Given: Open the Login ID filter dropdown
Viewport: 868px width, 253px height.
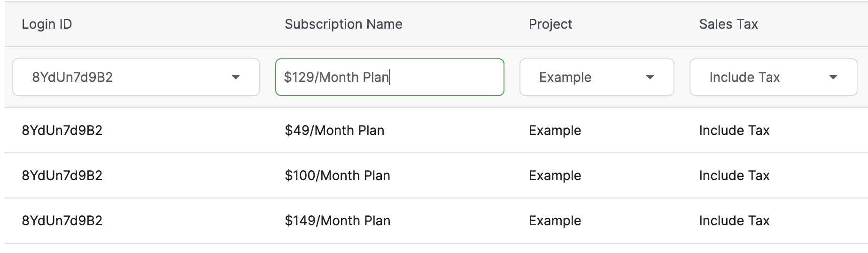Looking at the screenshot, I should tap(136, 77).
